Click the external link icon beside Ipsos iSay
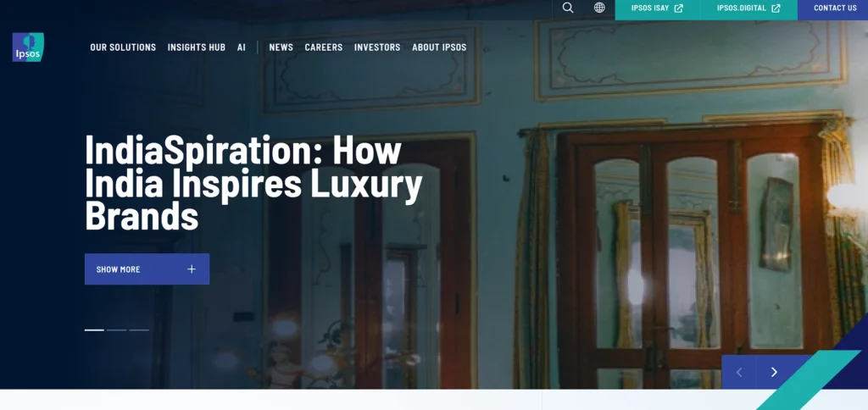 679,8
